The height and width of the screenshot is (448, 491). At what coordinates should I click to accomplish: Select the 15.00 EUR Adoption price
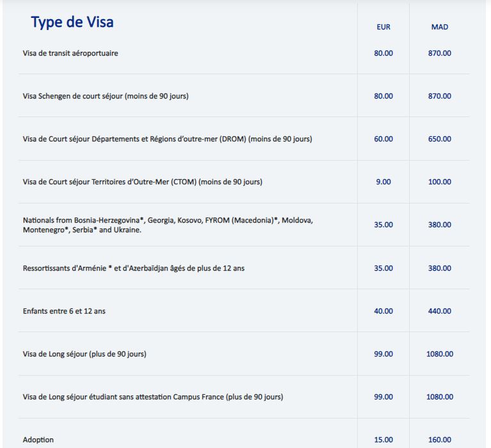(x=383, y=440)
